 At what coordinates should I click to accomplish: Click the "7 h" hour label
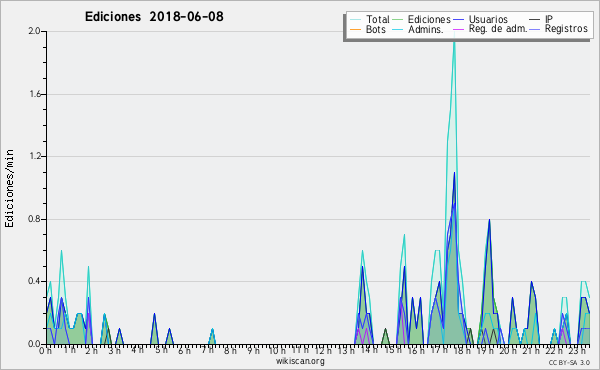point(207,350)
